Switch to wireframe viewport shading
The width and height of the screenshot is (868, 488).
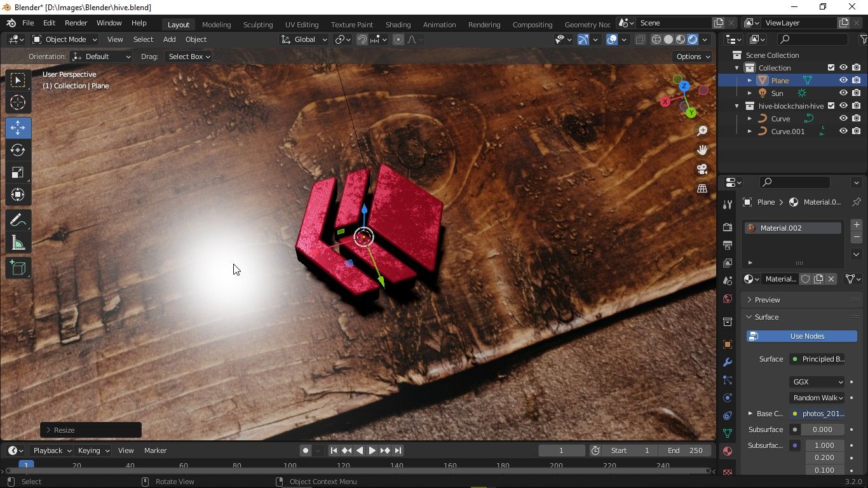656,39
